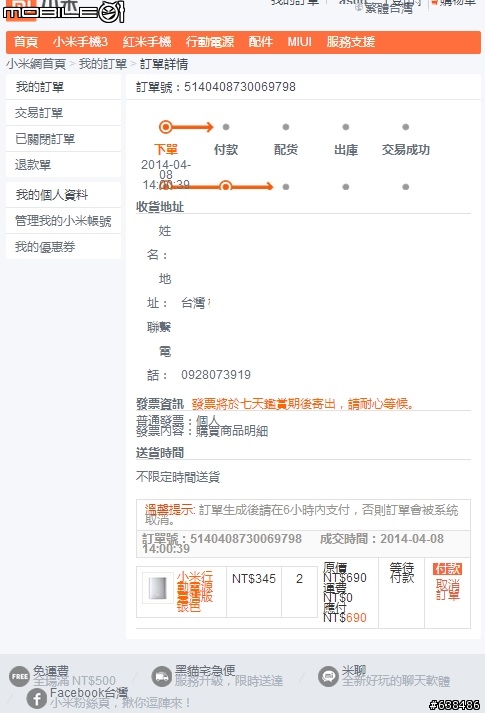Open 我的訂單 in the sidebar
This screenshot has width=485, height=713.
click(63, 87)
